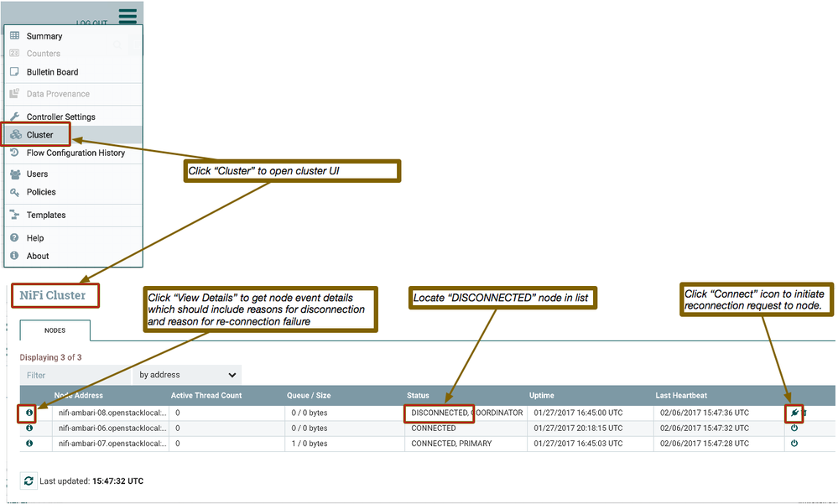Click the Templates icon

(x=14, y=215)
